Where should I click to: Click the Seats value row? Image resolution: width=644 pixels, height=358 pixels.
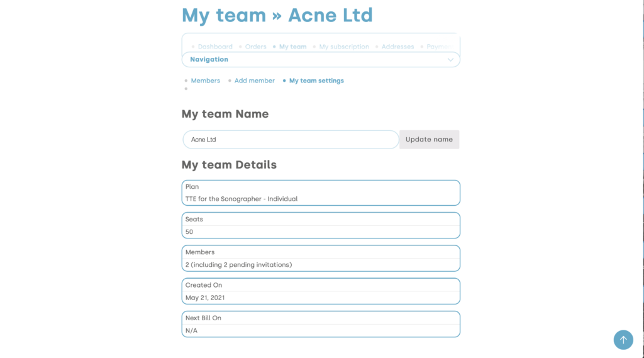pyautogui.click(x=321, y=232)
